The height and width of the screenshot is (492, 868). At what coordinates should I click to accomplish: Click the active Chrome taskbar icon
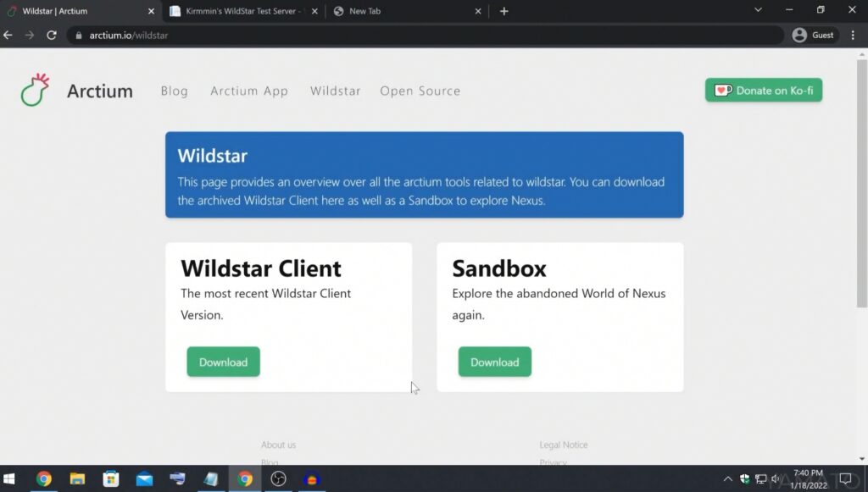click(245, 478)
